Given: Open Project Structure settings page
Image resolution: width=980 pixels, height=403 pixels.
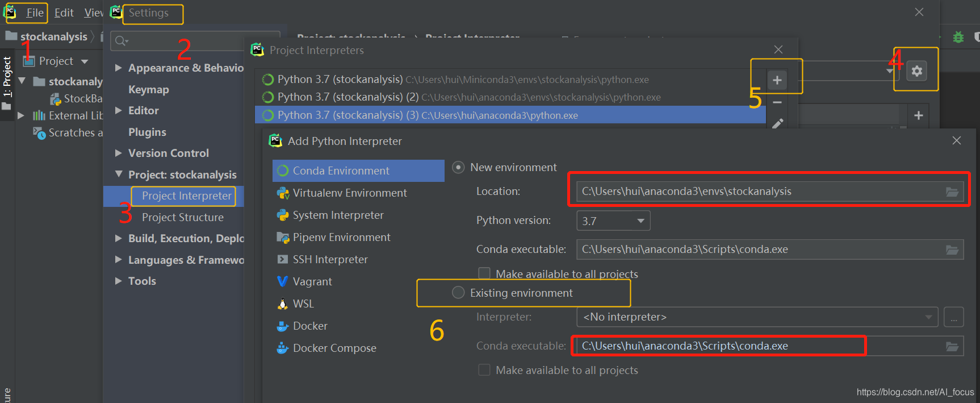Looking at the screenshot, I should tap(183, 218).
